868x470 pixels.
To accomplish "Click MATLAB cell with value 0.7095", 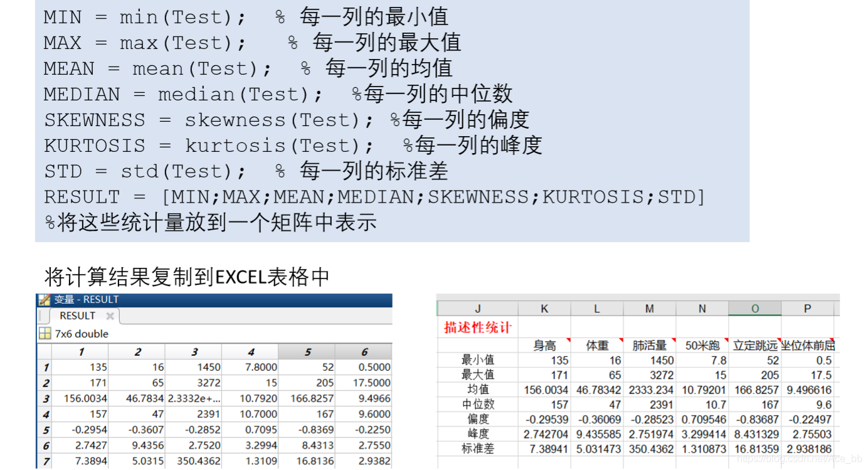I will (251, 430).
